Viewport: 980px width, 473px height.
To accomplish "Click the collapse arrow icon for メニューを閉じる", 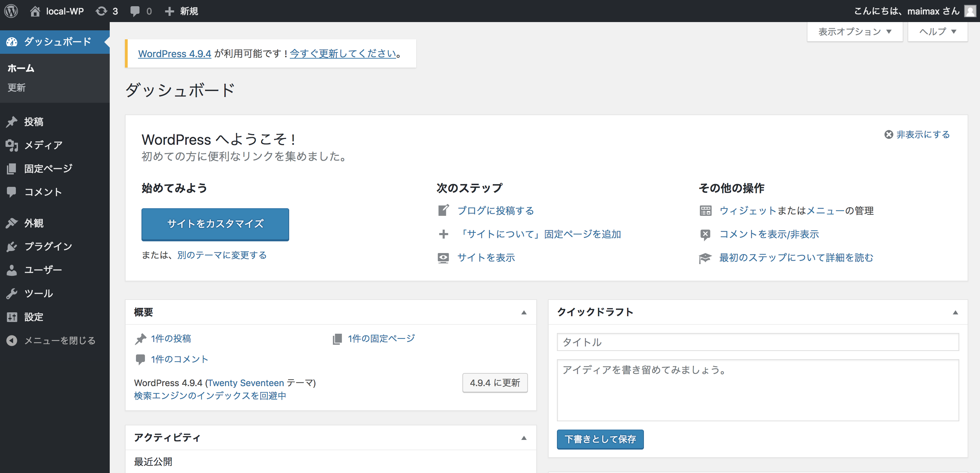I will [12, 340].
